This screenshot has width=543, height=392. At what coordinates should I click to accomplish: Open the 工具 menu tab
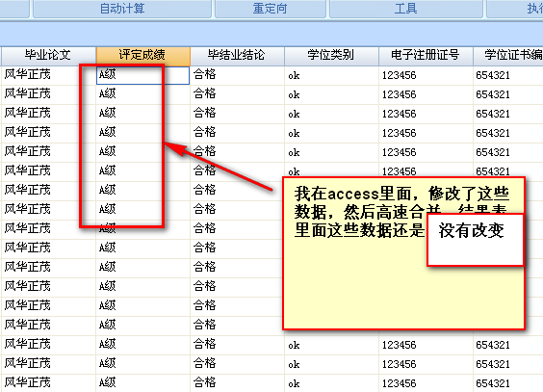(406, 9)
